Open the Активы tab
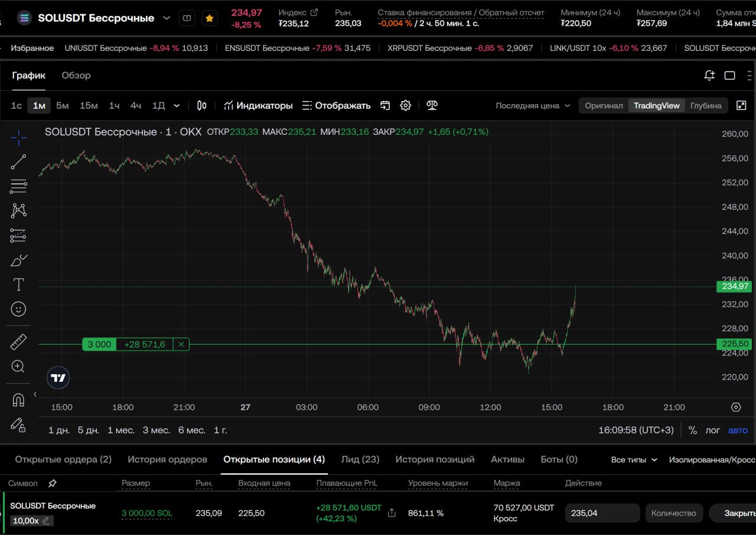Screen dimensions: 756x535 pyautogui.click(x=507, y=459)
